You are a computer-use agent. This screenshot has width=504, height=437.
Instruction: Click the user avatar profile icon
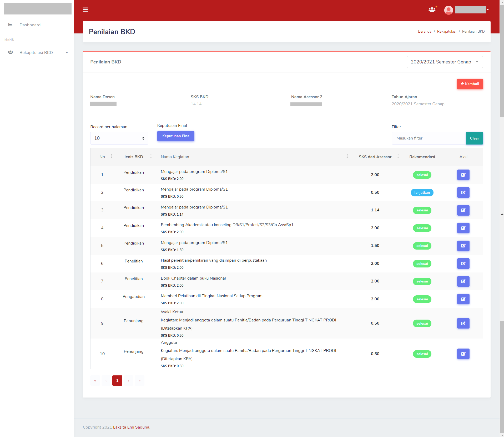click(x=448, y=10)
